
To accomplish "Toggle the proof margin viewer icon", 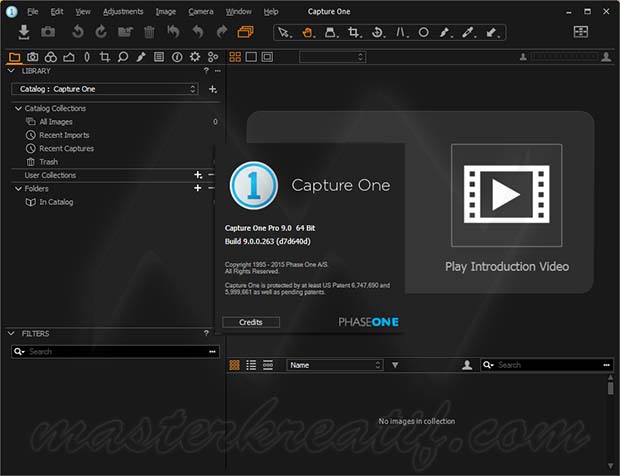I will tap(267, 57).
